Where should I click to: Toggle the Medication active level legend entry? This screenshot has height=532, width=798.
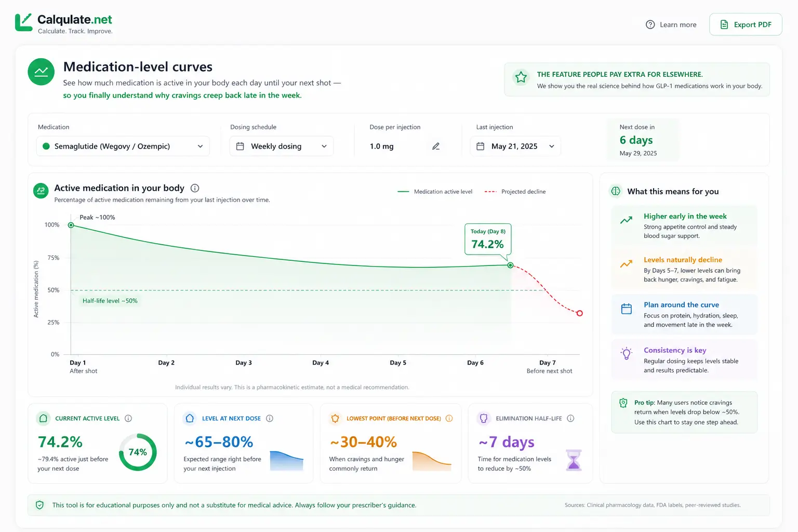tap(435, 192)
